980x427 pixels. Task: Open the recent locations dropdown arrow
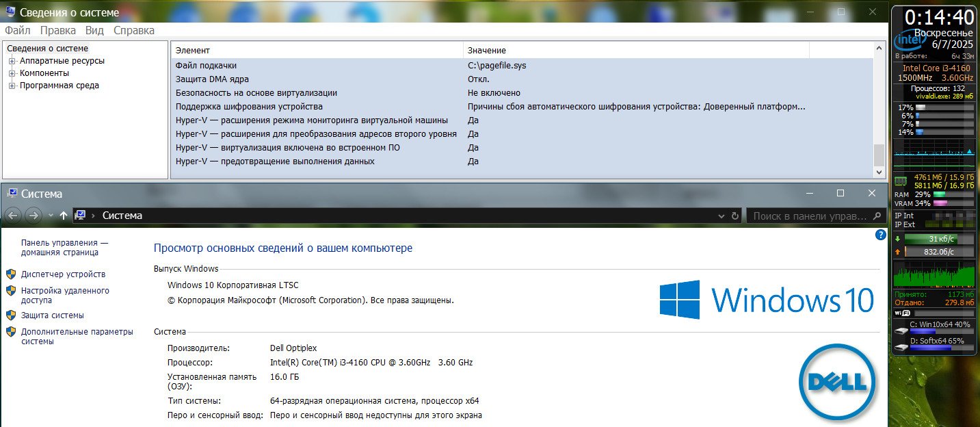51,216
